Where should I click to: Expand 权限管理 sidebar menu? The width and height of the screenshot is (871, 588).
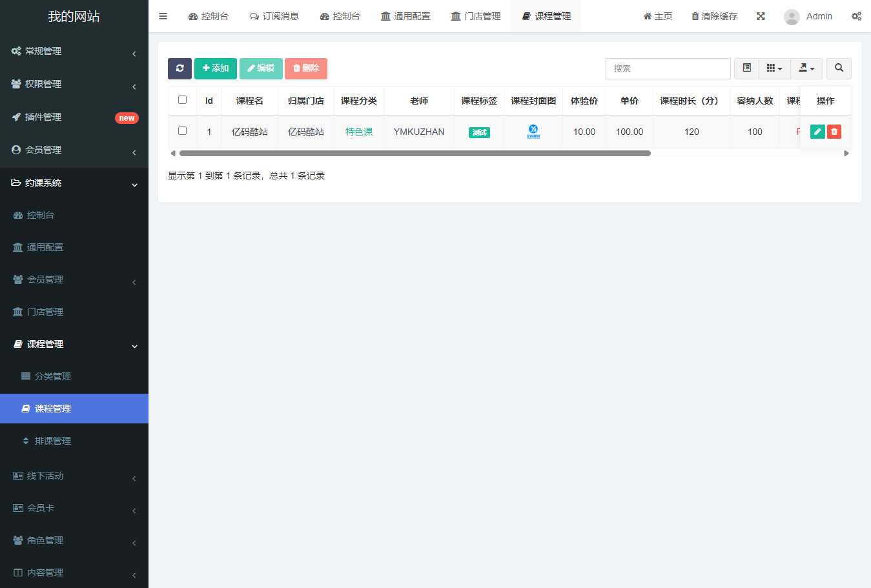click(x=74, y=84)
